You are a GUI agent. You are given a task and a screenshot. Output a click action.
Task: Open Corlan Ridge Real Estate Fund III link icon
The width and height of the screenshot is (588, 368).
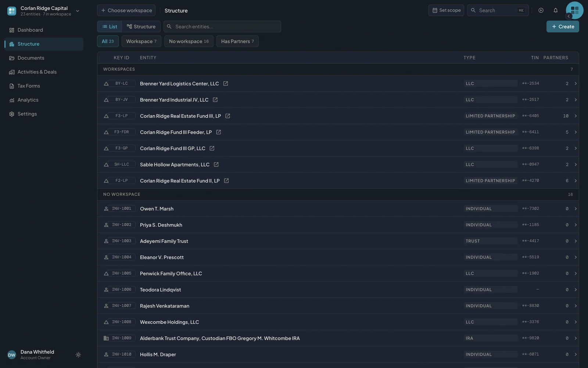pos(228,116)
